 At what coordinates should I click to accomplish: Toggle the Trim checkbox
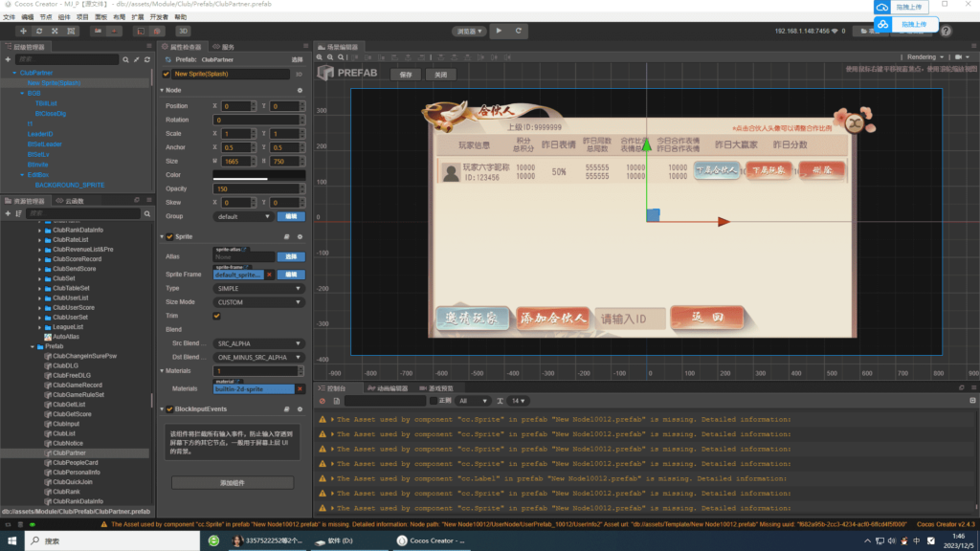click(216, 316)
